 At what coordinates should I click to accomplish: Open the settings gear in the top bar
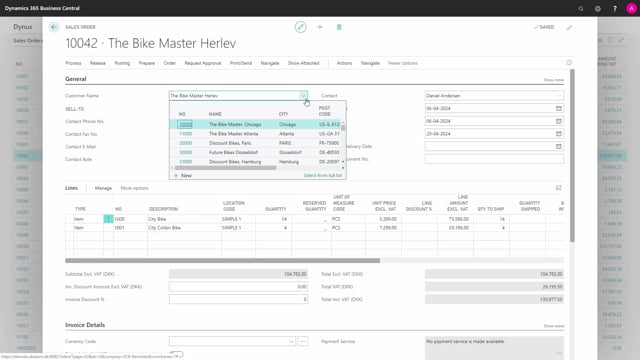click(x=598, y=8)
